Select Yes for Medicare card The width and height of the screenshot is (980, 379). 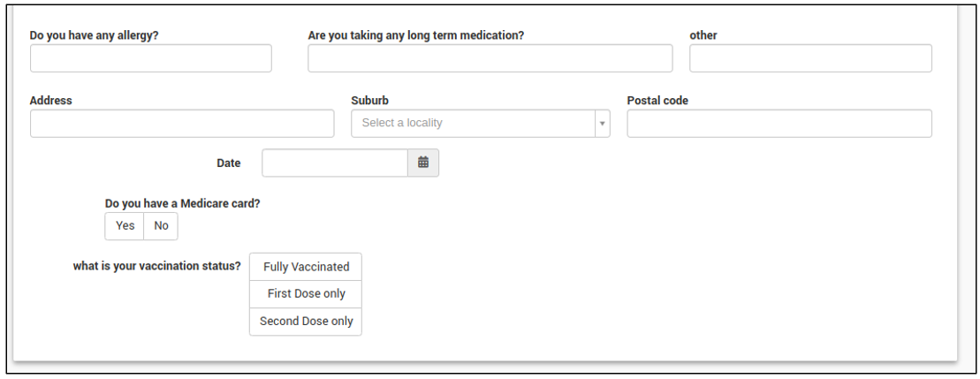(x=125, y=226)
